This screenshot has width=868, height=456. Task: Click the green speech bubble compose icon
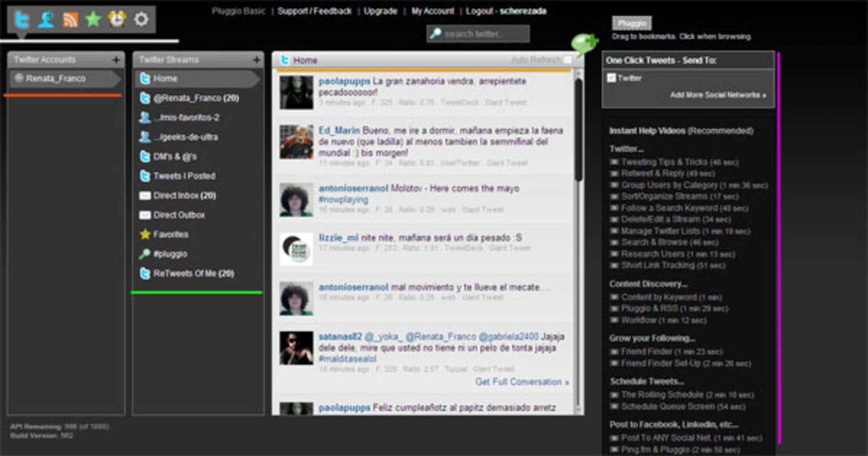click(x=585, y=44)
